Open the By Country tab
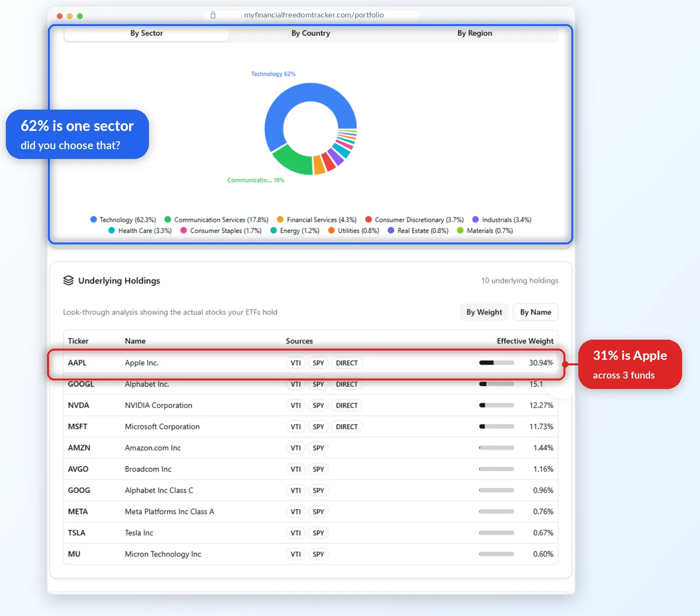 coord(311,33)
